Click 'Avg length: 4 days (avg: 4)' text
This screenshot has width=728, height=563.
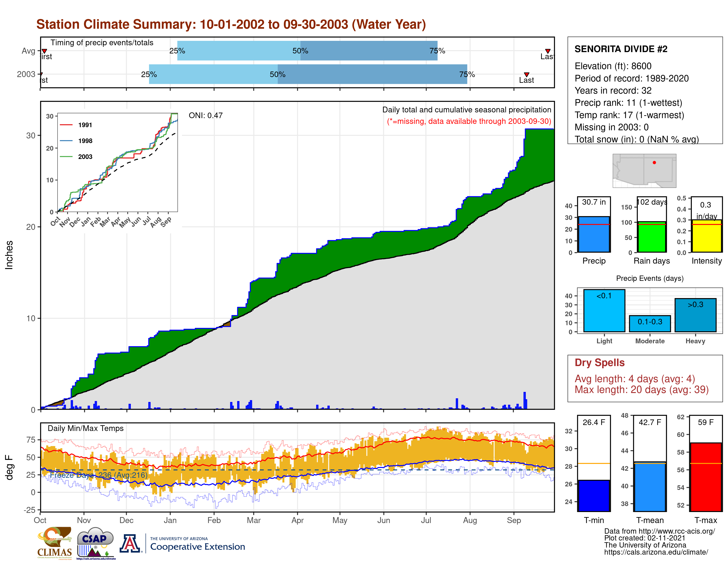[635, 379]
